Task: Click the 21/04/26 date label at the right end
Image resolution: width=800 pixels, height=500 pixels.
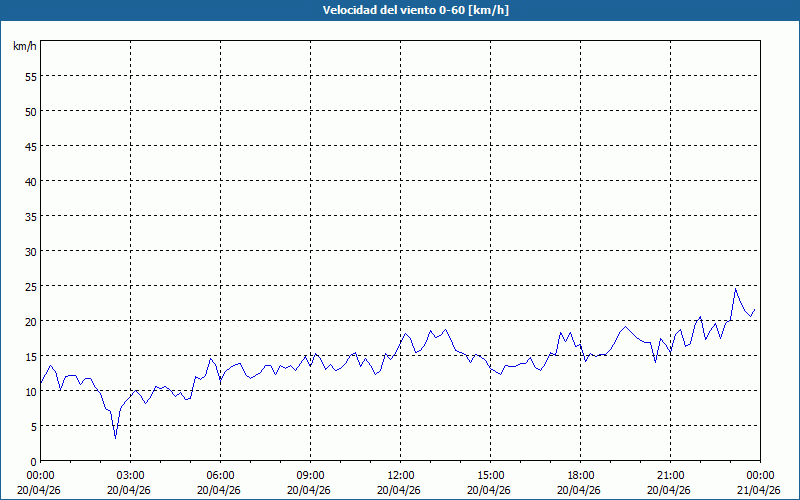Action: 758,490
